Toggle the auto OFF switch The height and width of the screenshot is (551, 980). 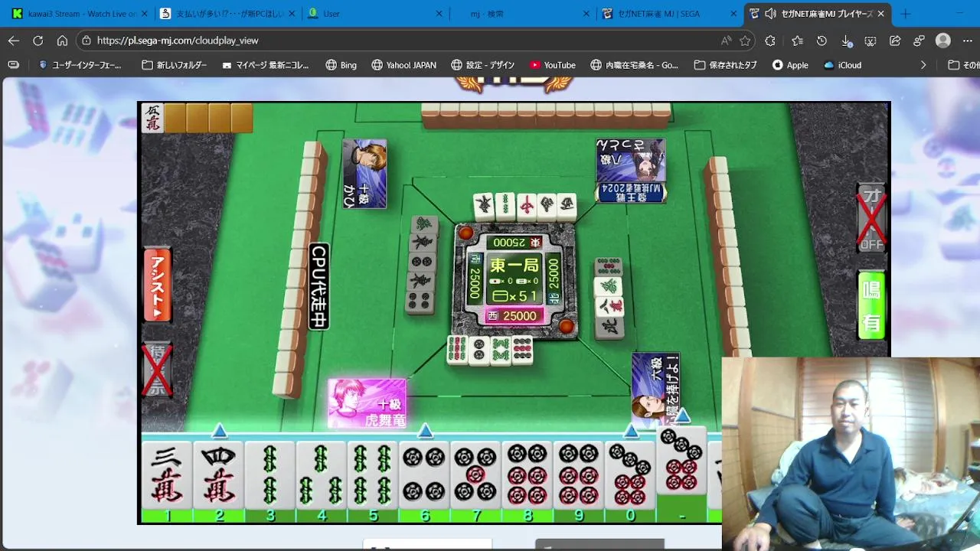pyautogui.click(x=871, y=218)
